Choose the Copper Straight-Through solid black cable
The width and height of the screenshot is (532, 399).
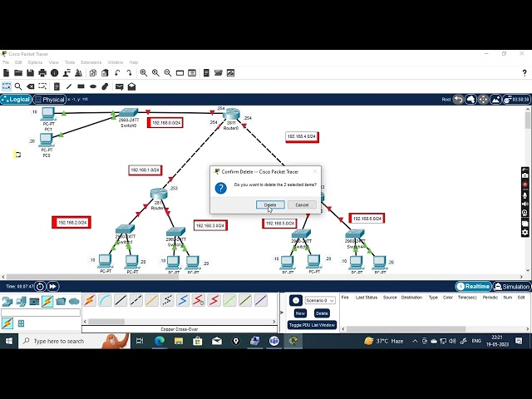pyautogui.click(x=121, y=300)
